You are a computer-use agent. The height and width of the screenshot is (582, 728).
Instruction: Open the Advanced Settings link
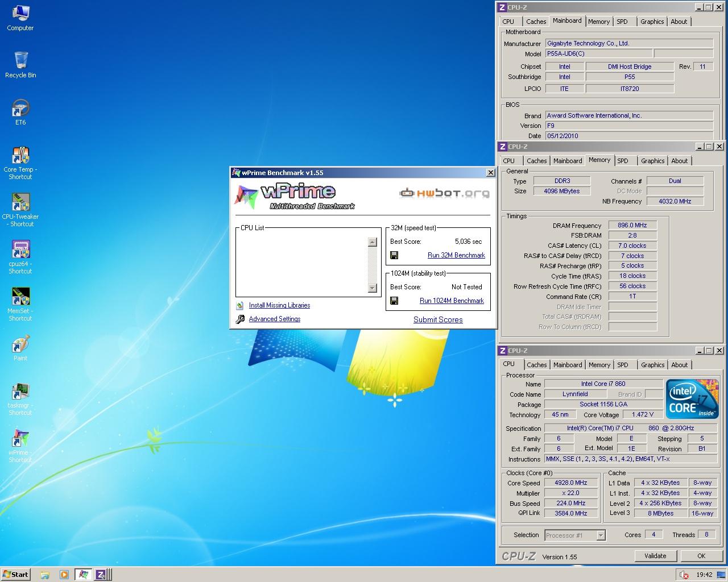(275, 319)
